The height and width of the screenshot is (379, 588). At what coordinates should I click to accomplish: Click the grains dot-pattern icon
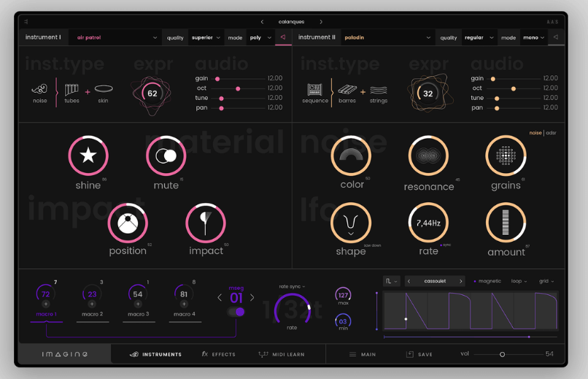506,156
